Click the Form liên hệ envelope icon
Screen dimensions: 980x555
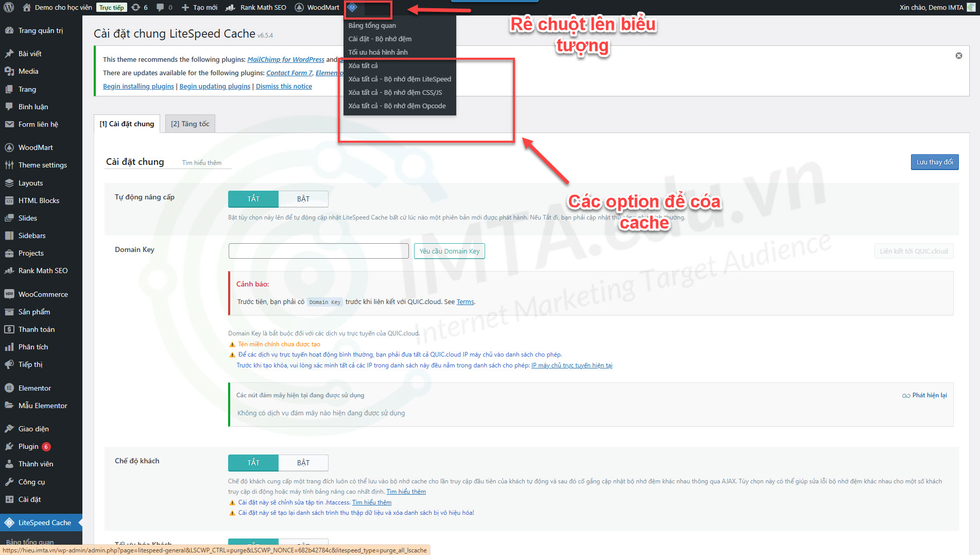9,124
